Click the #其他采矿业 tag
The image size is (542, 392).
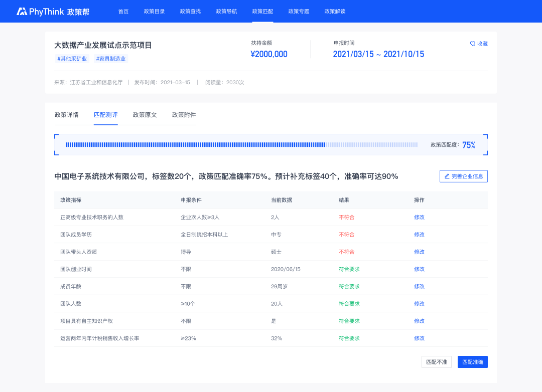click(x=72, y=59)
